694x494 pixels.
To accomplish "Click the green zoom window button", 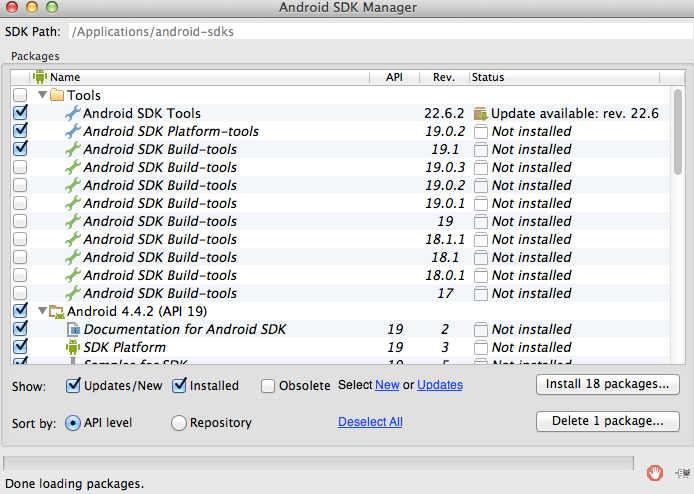I will 52,7.
